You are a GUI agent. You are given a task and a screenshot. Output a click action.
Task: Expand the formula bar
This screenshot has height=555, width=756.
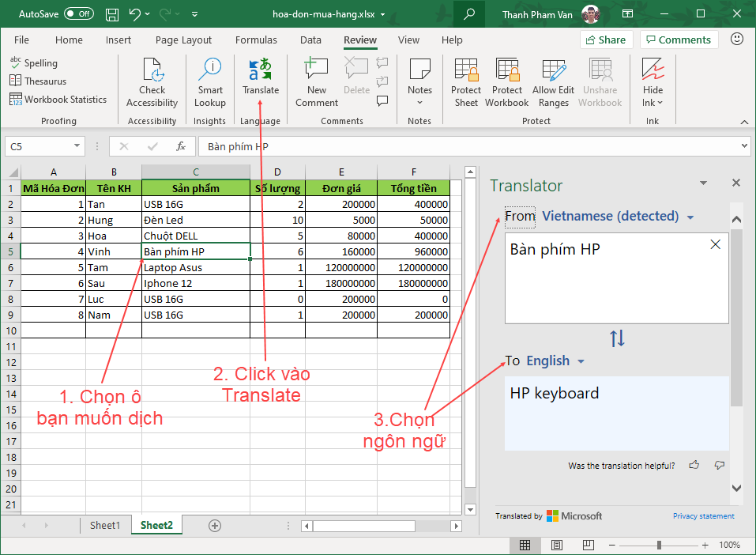[x=744, y=145]
